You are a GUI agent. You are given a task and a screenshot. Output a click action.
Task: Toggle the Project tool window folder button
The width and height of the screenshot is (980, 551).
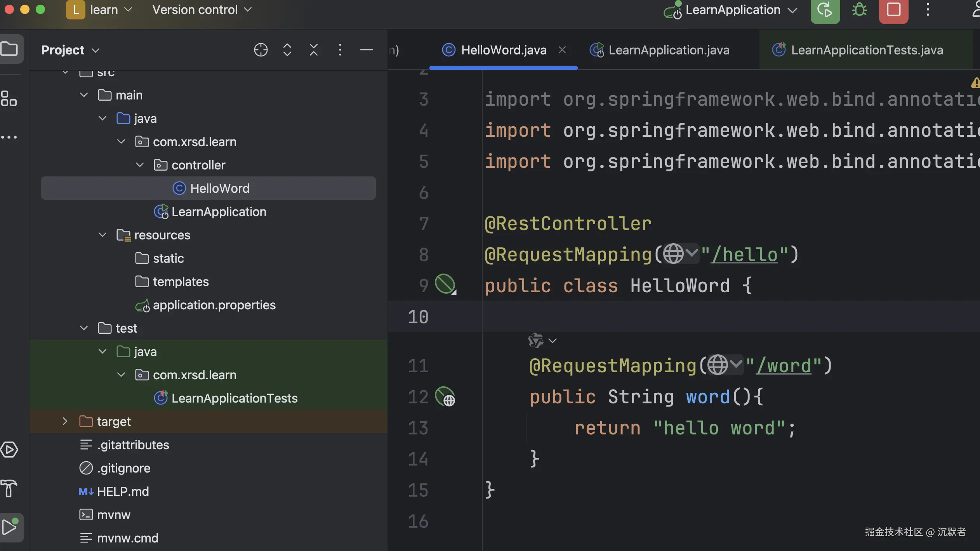tap(10, 49)
